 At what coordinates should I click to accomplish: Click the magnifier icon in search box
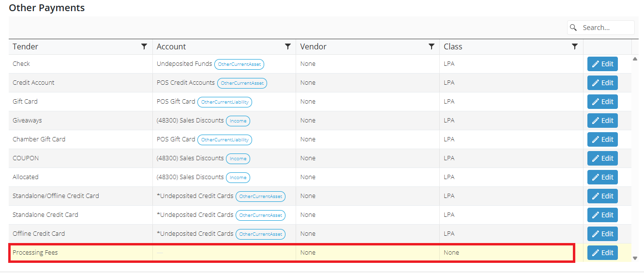(x=574, y=28)
